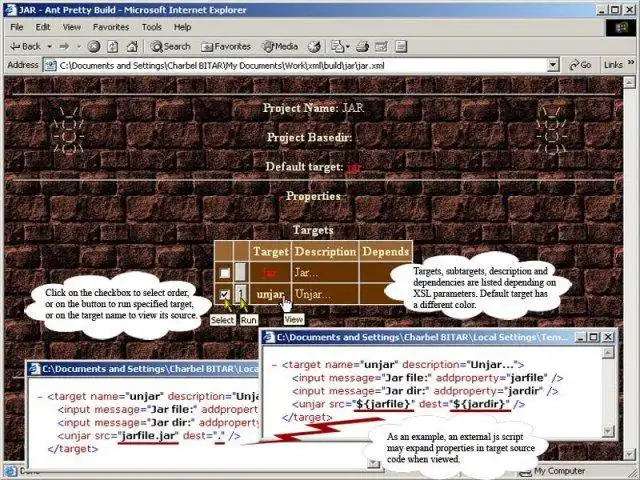The height and width of the screenshot is (480, 640).
Task: Uncheck the checkbox in the unjar row
Action: 224,294
